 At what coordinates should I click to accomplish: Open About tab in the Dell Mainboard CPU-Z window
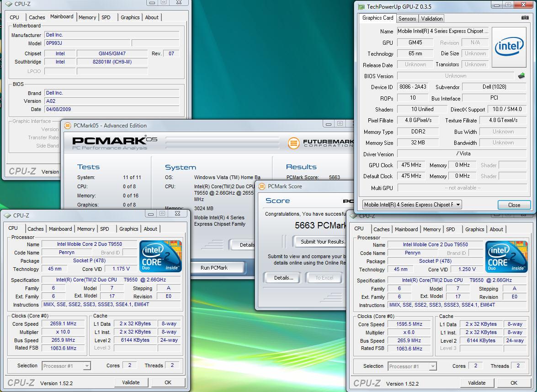pos(152,17)
